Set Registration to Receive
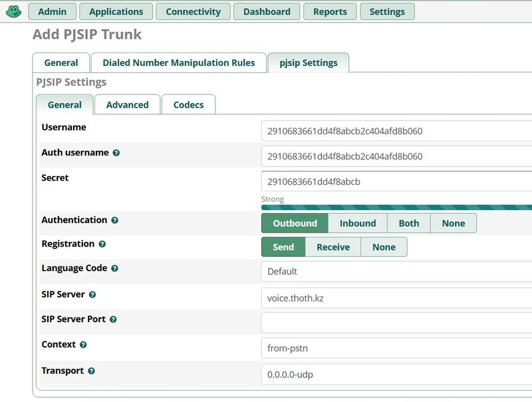 click(332, 247)
